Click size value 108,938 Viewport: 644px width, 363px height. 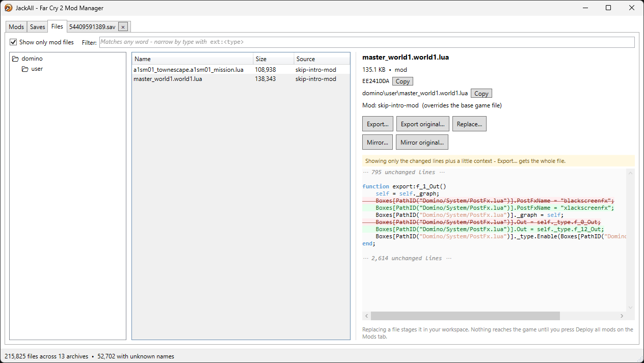pyautogui.click(x=265, y=70)
